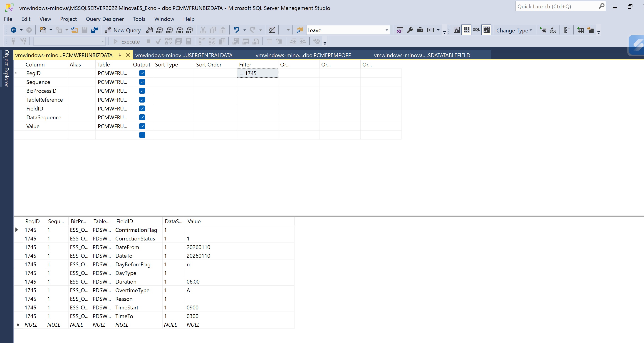
Task: Open the Undo history dropdown arrow
Action: [x=245, y=30]
